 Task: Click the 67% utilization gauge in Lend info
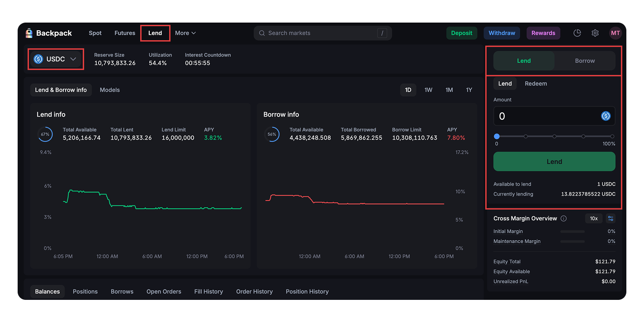click(x=45, y=134)
